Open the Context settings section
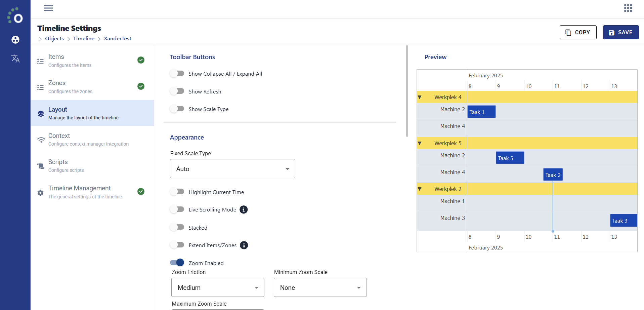Image resolution: width=644 pixels, height=310 pixels. (92, 140)
